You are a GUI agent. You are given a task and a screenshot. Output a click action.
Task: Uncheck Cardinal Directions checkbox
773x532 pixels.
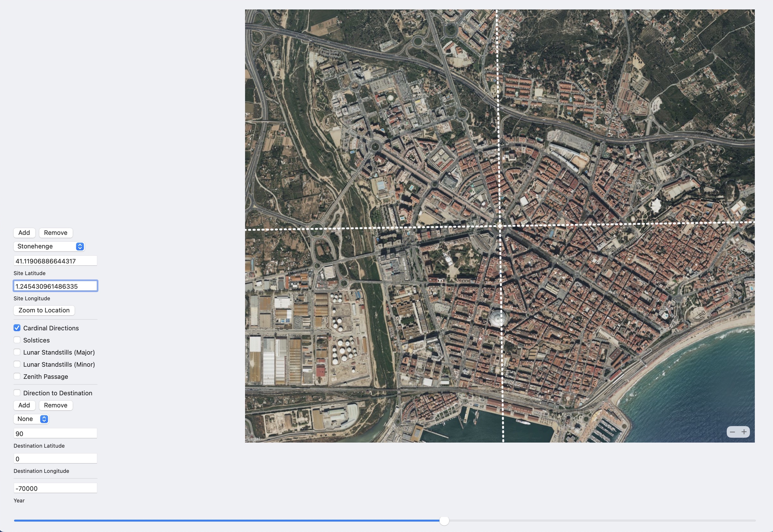tap(17, 328)
